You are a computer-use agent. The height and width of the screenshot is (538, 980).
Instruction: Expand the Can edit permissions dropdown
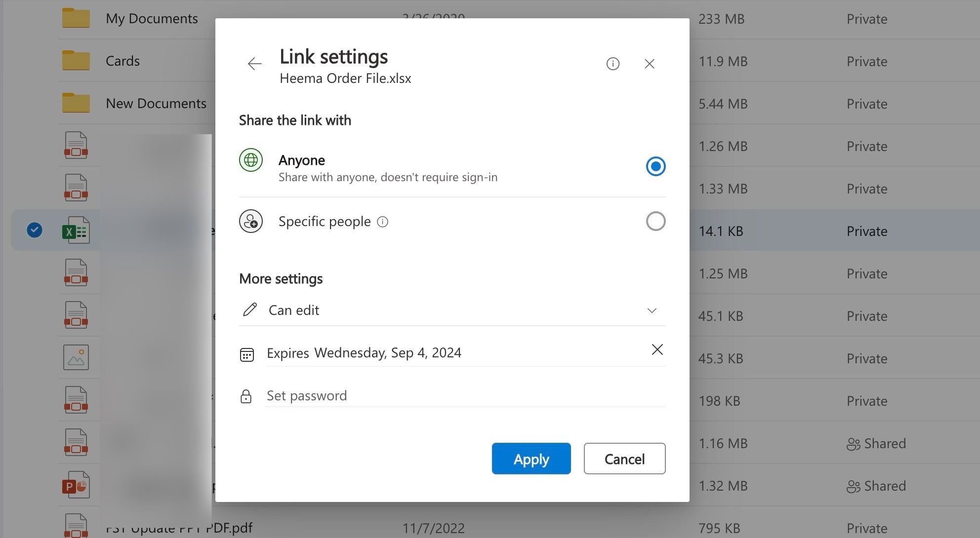(x=652, y=310)
